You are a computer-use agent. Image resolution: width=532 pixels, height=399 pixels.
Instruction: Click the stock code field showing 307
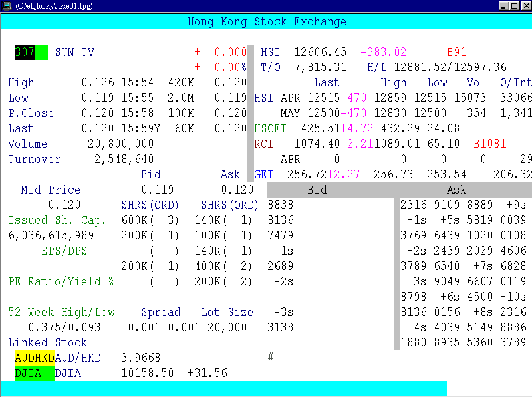[23, 52]
